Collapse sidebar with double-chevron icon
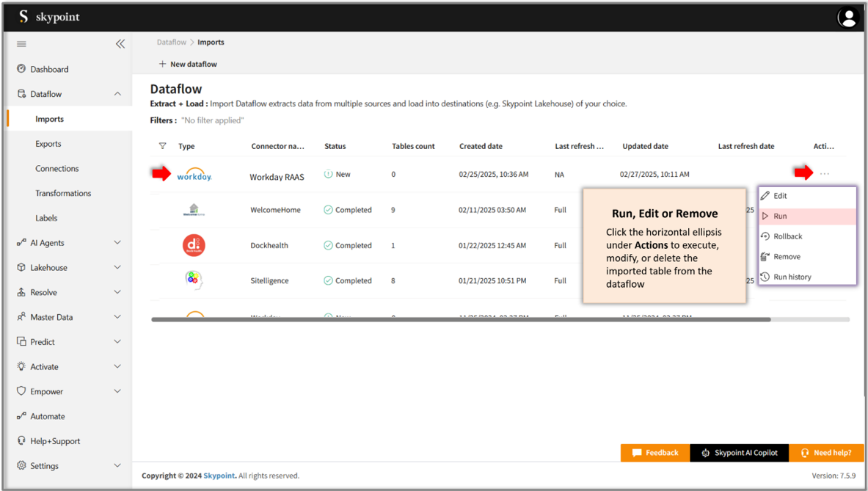Viewport: 868px width, 491px height. click(x=120, y=44)
